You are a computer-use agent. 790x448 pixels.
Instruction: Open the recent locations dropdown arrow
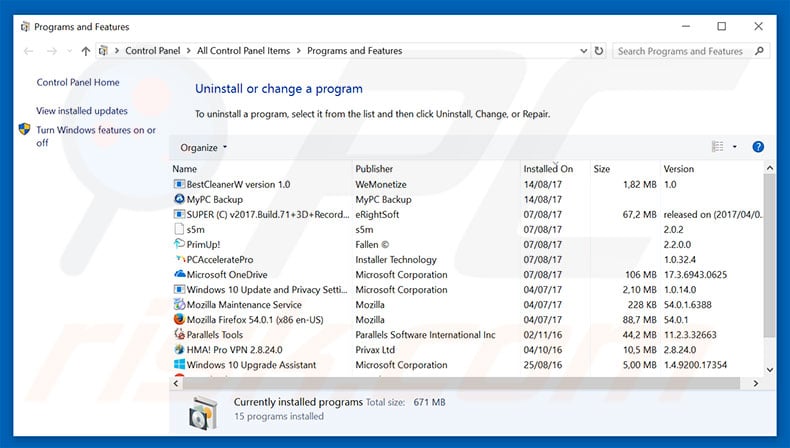[x=70, y=51]
